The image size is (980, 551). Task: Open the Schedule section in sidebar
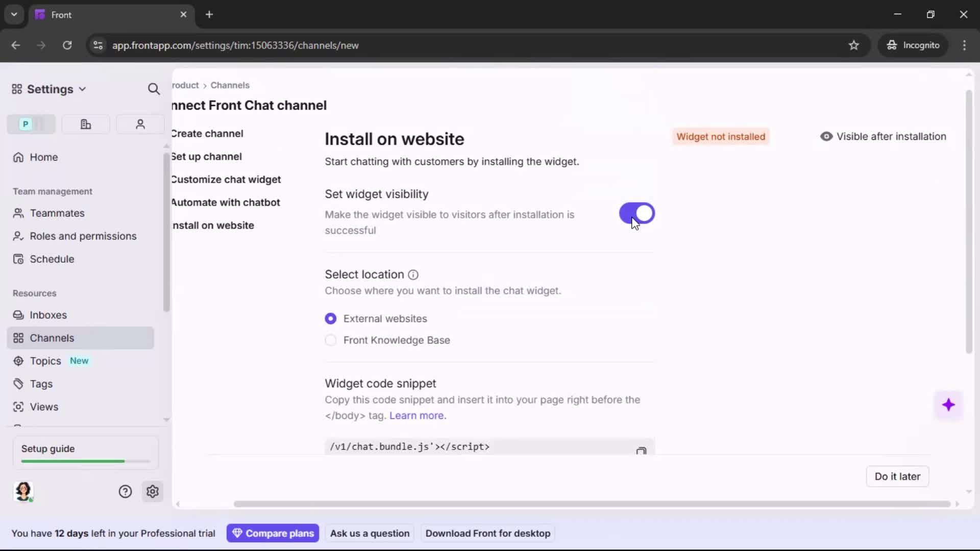coord(51,259)
